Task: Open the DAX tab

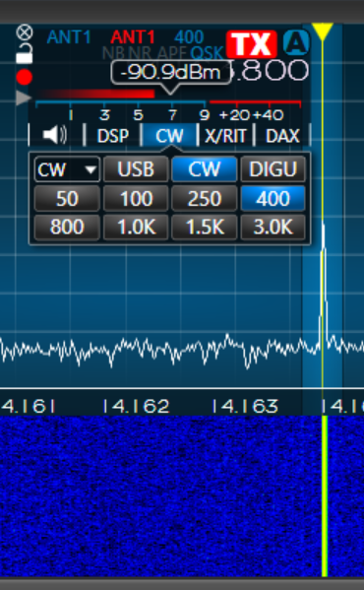Action: (282, 136)
